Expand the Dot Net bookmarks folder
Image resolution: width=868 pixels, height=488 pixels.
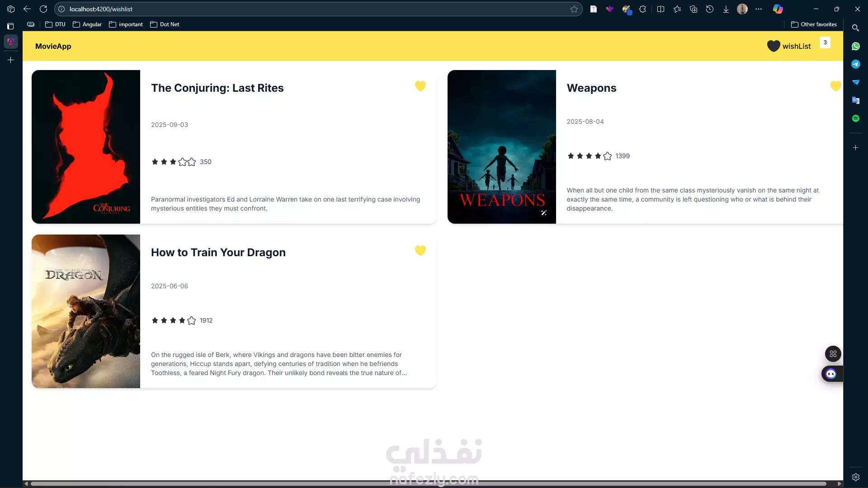(165, 24)
